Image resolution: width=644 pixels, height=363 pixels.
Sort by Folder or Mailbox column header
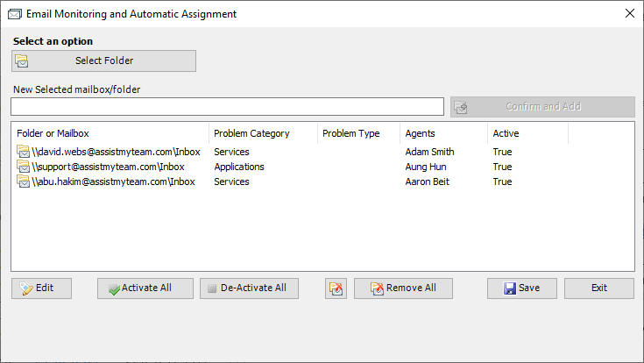click(110, 133)
